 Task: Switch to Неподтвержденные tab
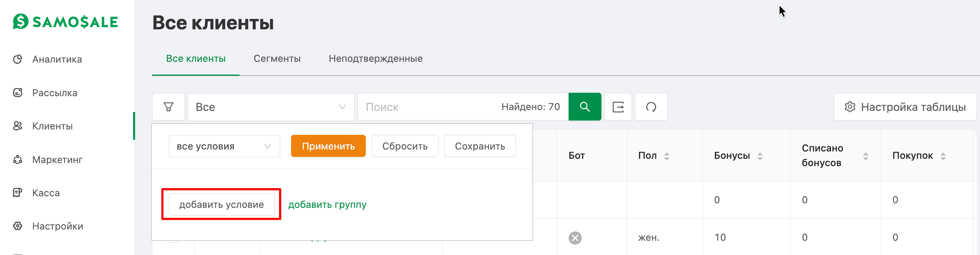(x=375, y=59)
